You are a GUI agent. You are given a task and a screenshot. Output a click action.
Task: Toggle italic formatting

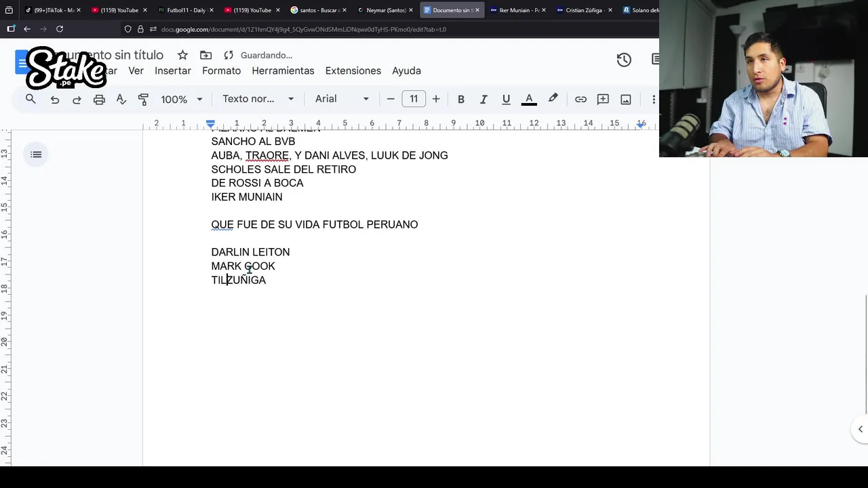pos(484,99)
